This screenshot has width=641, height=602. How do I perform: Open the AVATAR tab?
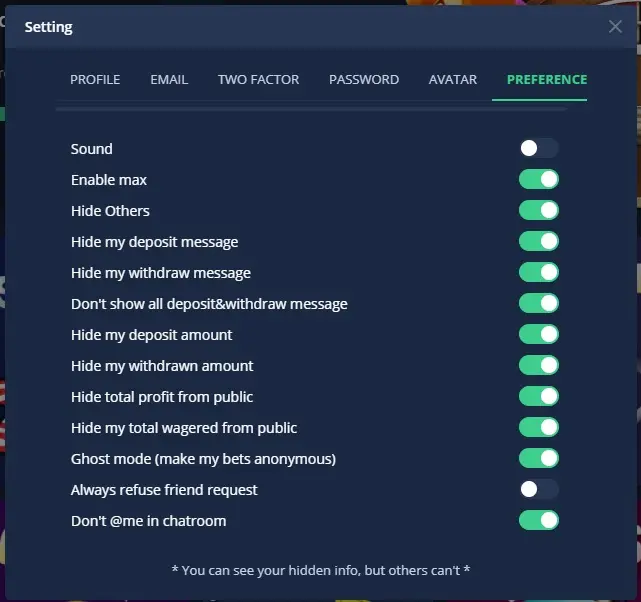coord(453,79)
